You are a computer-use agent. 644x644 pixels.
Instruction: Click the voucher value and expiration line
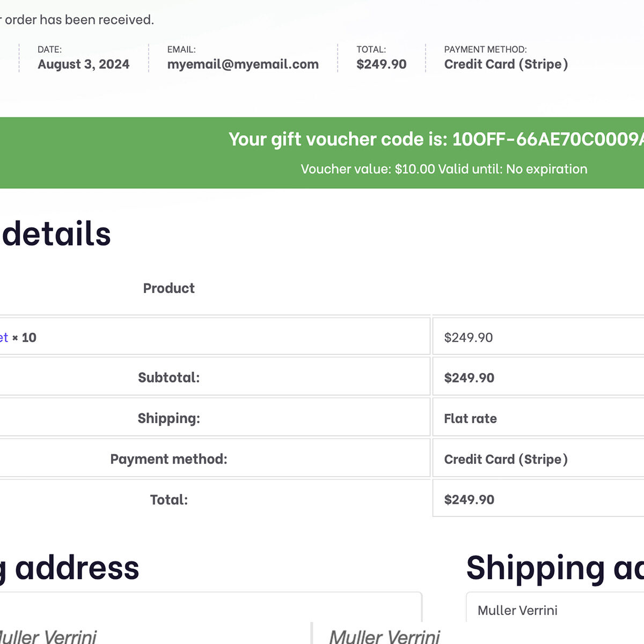(444, 169)
